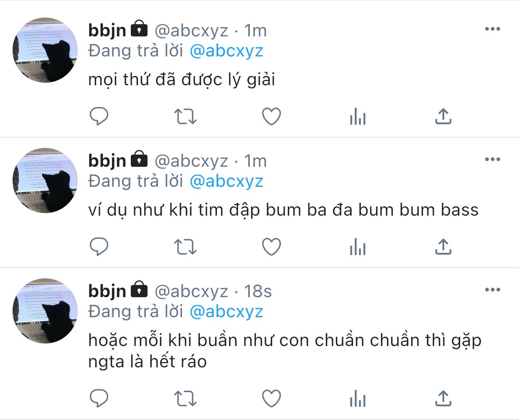519x420 pixels.
Task: Share the 'gặp ngta là hết ráo' tweet
Action: (443, 398)
